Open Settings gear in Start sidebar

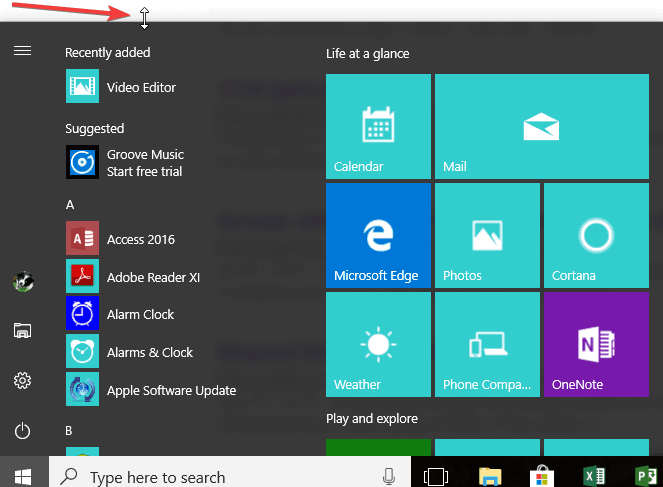(22, 380)
